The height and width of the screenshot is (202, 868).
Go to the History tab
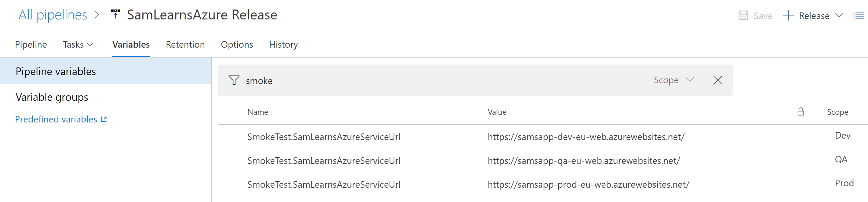pos(283,44)
